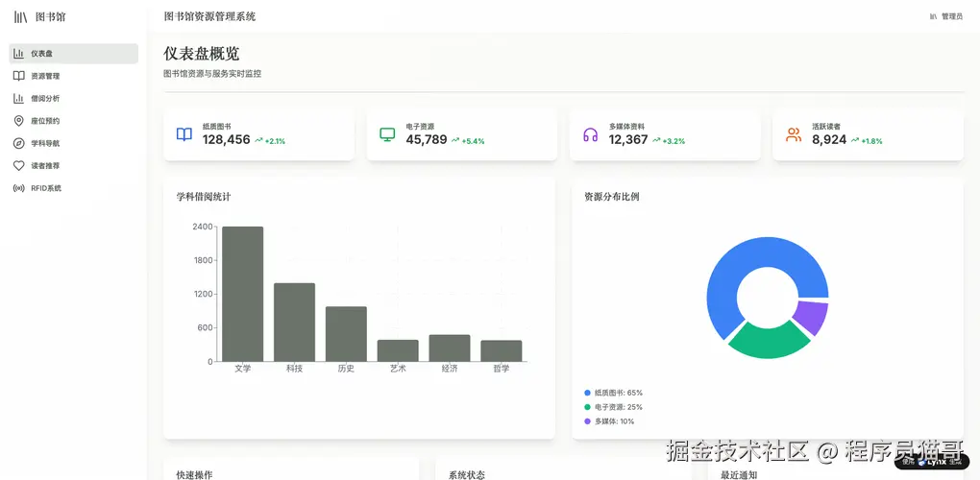Viewport: 980px width, 480px height.
Task: Click the value 128,456
Action: (x=226, y=140)
